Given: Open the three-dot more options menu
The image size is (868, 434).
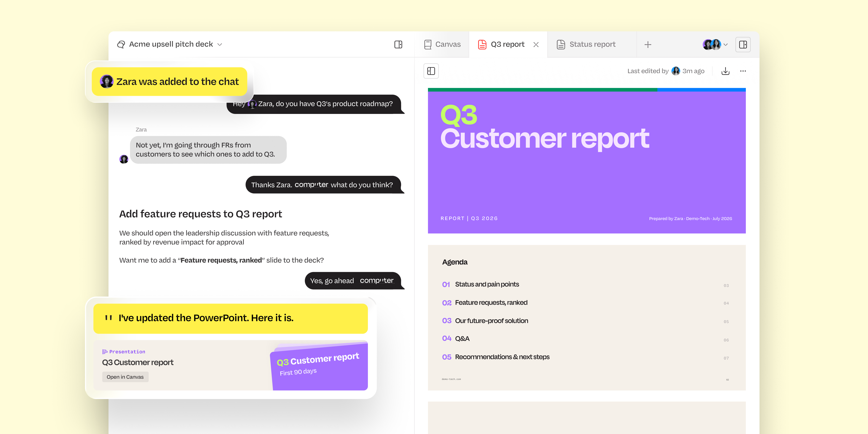Looking at the screenshot, I should tap(743, 71).
